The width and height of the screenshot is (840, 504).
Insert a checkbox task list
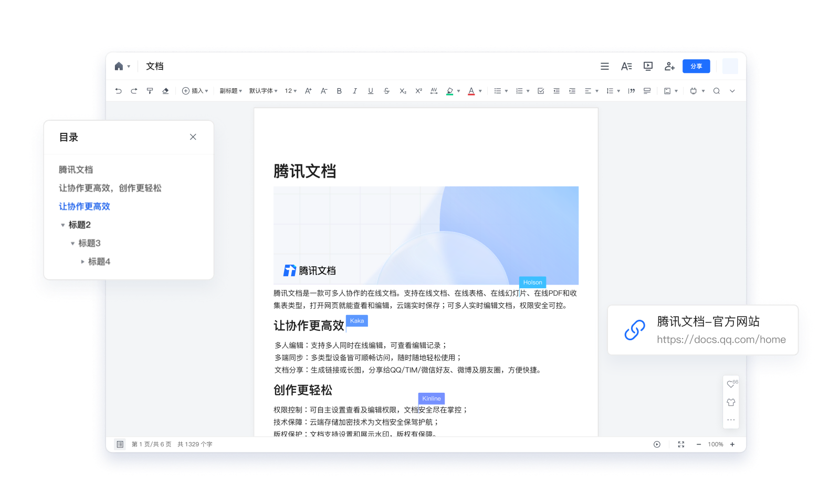pos(541,91)
